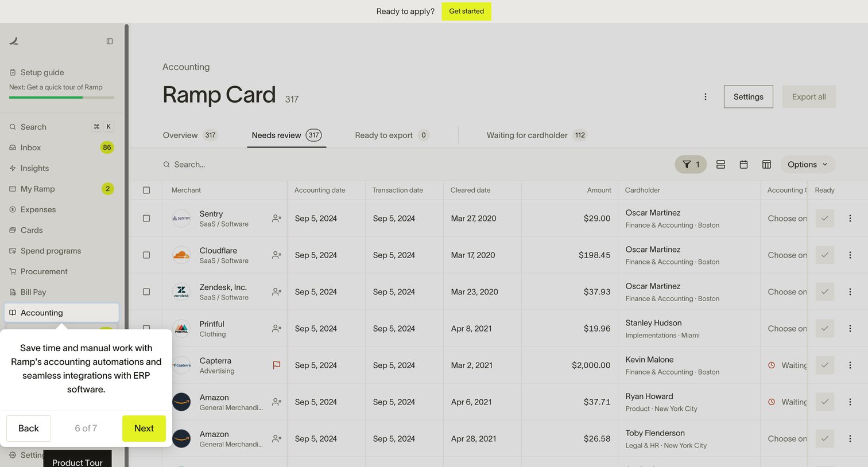
Task: Click the user icon in the Printful row
Action: pyautogui.click(x=277, y=329)
